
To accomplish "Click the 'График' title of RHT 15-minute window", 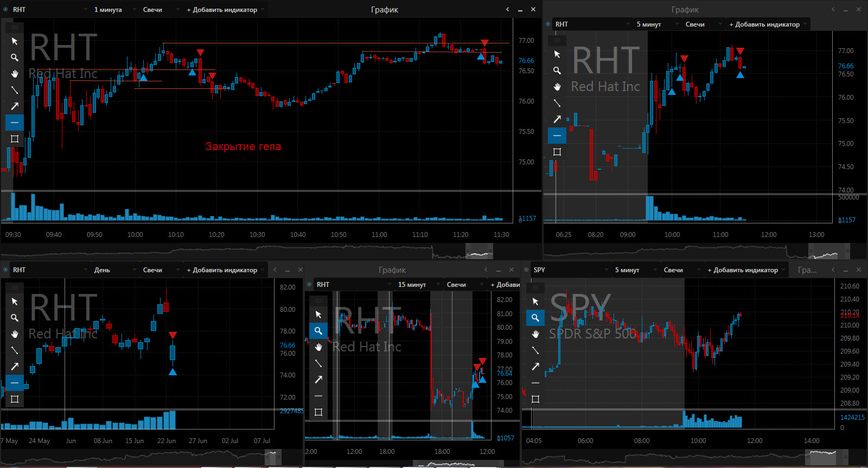I will tap(392, 270).
